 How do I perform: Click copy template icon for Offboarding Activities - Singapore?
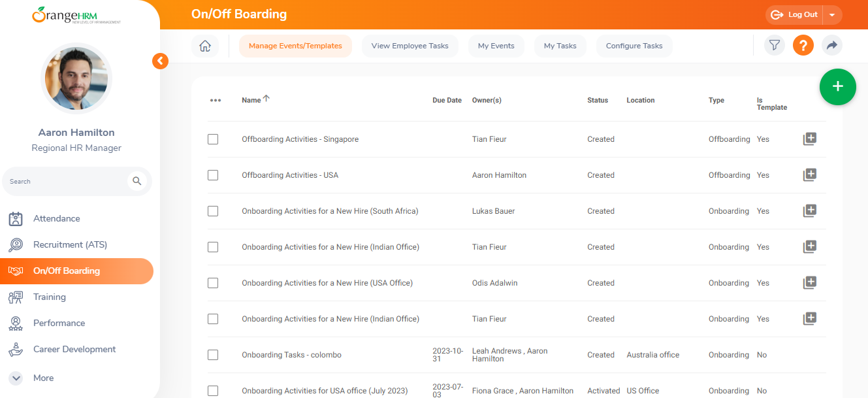click(809, 139)
